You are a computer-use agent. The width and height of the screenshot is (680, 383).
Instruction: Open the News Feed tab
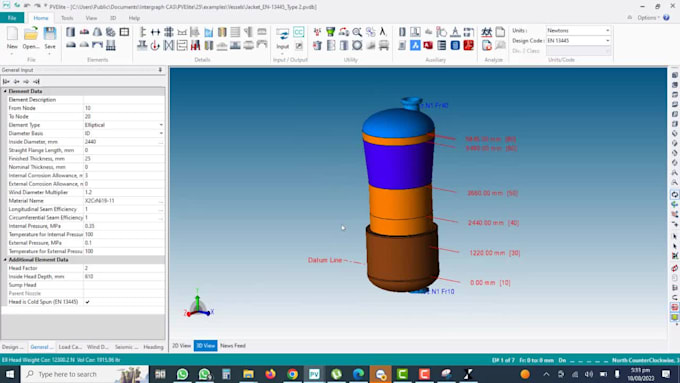[x=233, y=346]
